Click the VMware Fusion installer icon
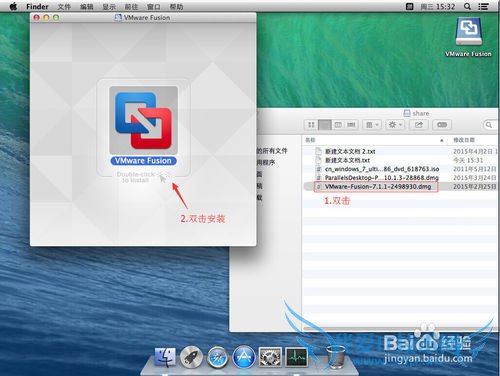Screen dimensions: 500x376 (x=143, y=121)
